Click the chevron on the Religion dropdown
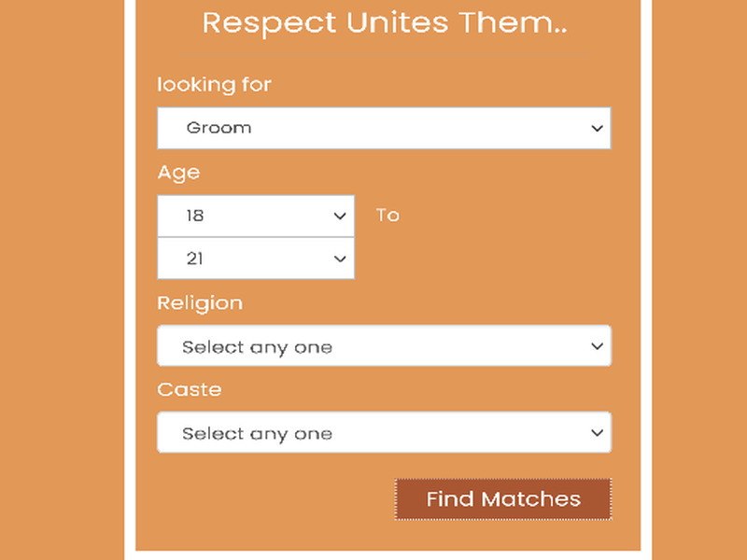The width and height of the screenshot is (747, 560). click(x=599, y=345)
